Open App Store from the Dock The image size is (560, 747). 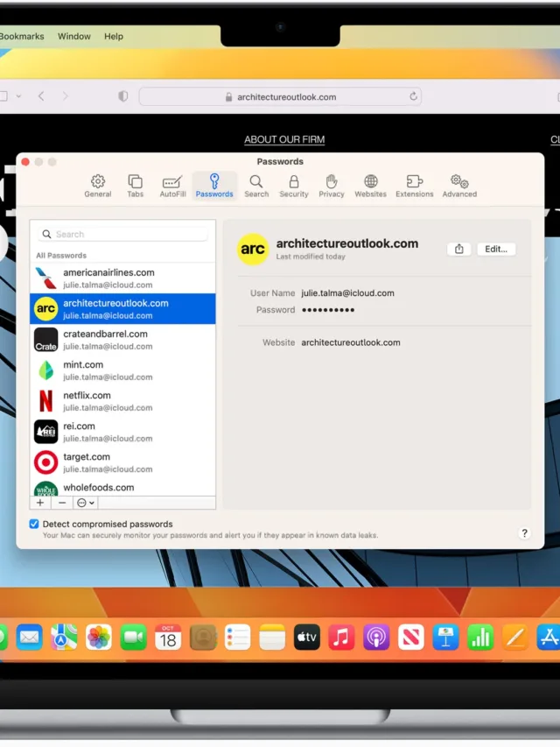pyautogui.click(x=549, y=637)
